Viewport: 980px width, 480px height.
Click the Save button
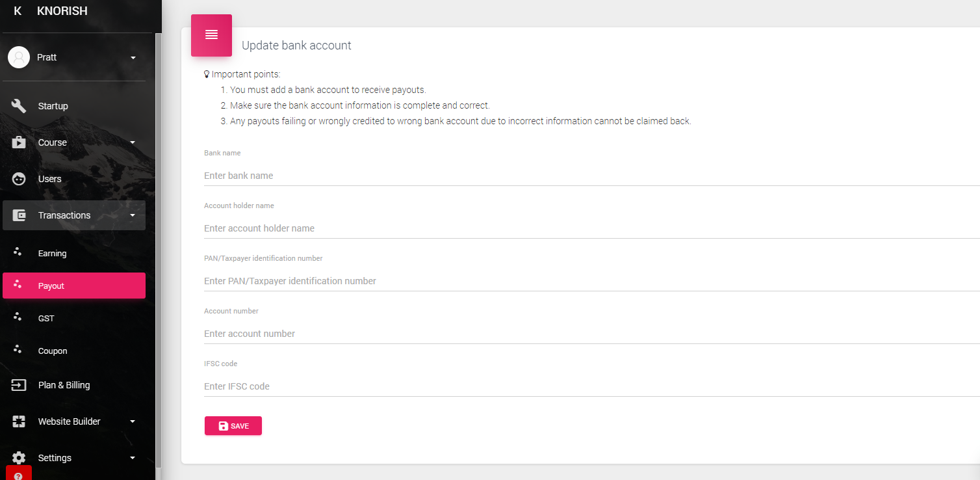[233, 426]
